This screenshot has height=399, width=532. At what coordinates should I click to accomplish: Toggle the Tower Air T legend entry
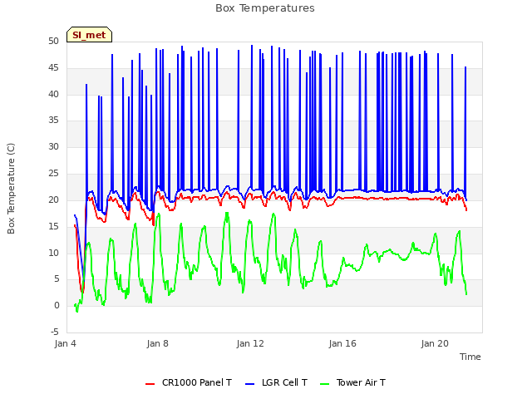pyautogui.click(x=352, y=382)
